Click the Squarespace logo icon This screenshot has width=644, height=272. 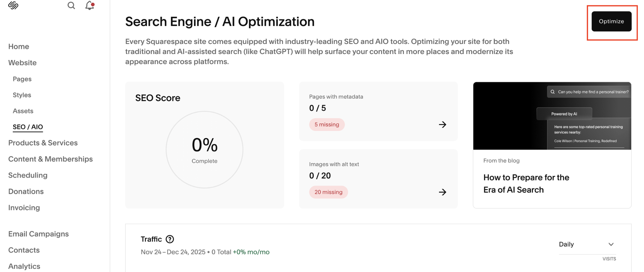[x=13, y=5]
